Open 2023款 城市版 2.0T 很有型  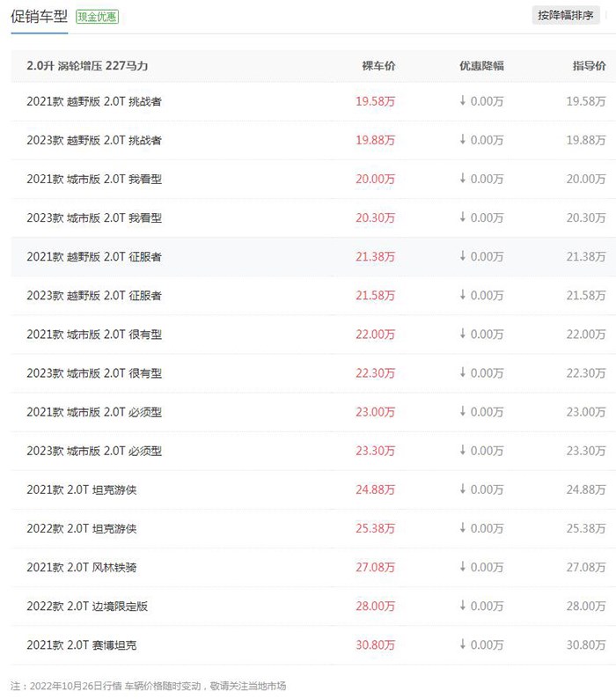click(x=94, y=373)
